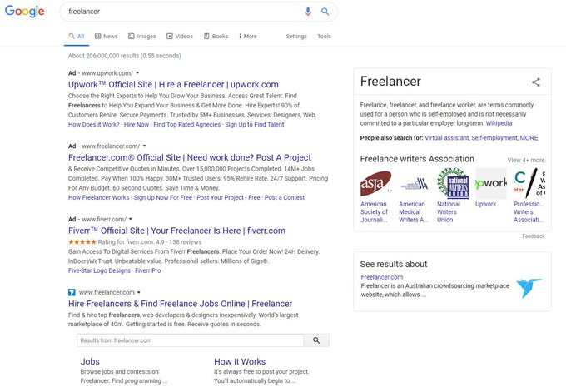Open Hire Freelancers & Find Freelance Jobs result

(x=180, y=304)
